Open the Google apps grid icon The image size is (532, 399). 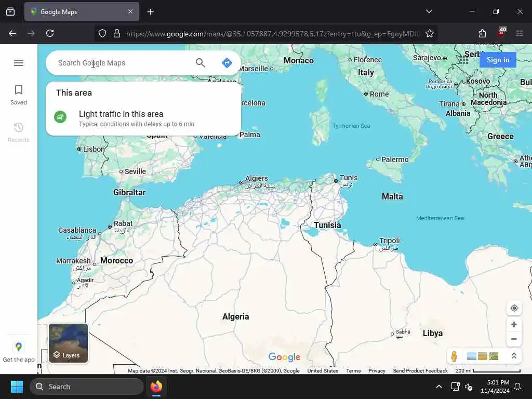coord(463,60)
